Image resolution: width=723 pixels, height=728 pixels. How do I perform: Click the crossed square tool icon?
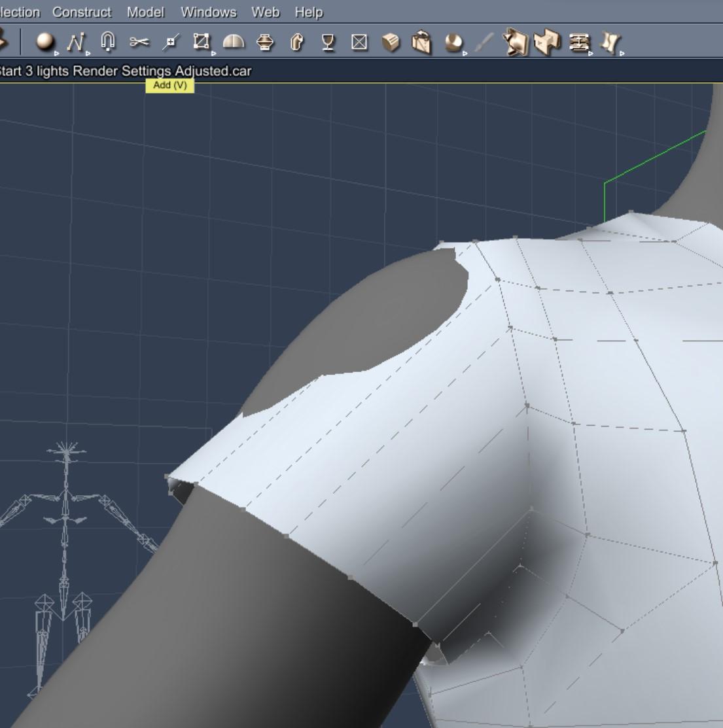[x=359, y=43]
